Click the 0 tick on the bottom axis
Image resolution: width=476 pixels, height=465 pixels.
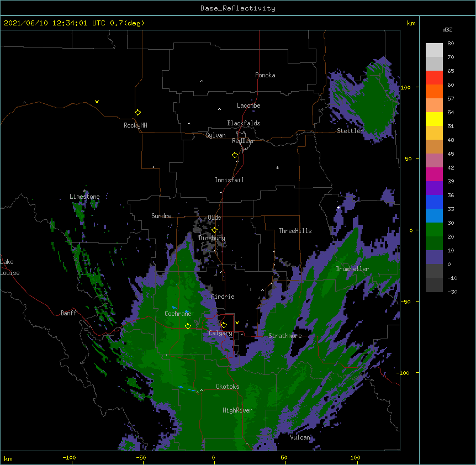coord(213,457)
